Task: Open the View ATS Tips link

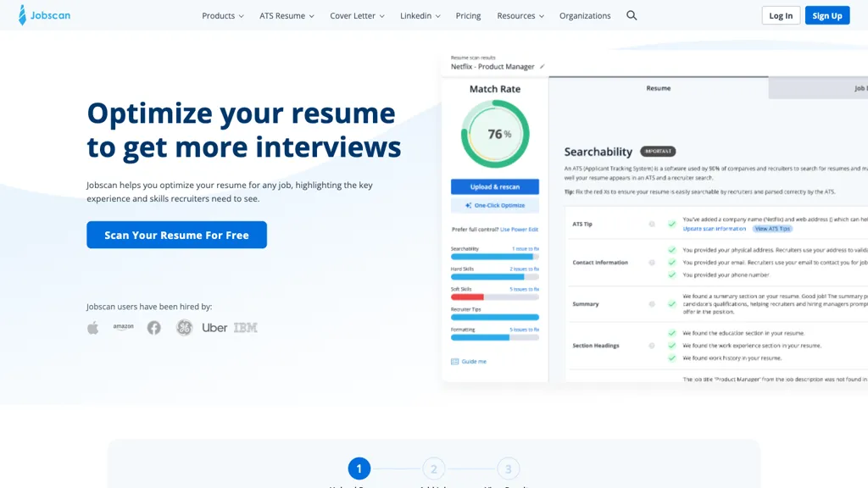Action: tap(771, 229)
